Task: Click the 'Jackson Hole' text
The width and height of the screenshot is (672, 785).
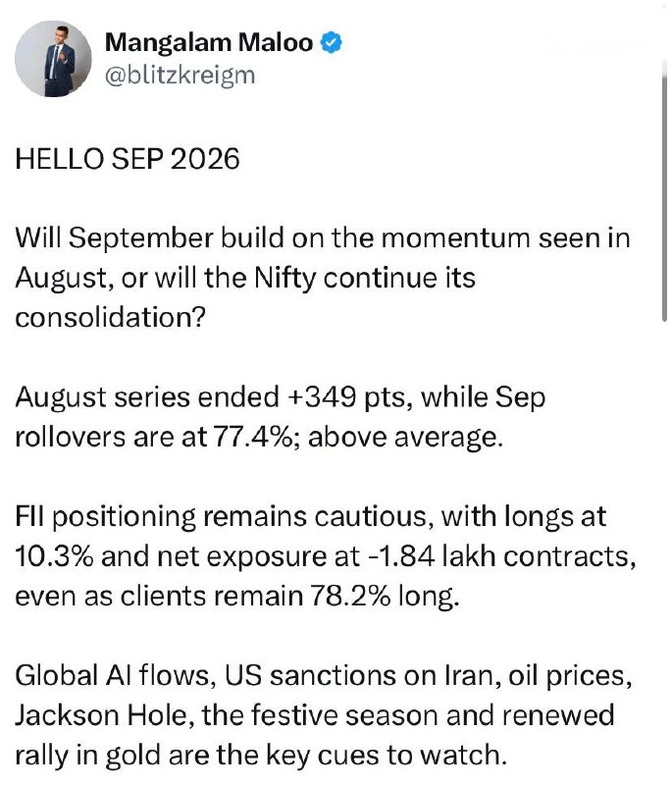Action: click(x=104, y=715)
